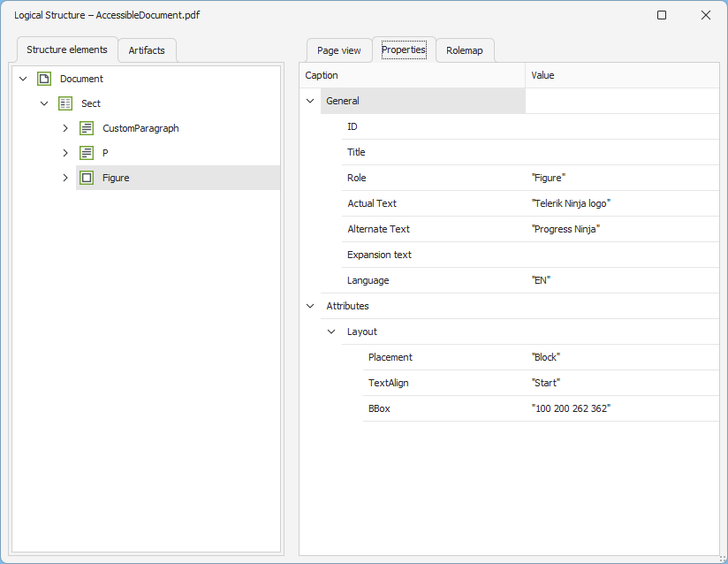Screen dimensions: 728x564
Task: Collapse the General properties group
Action: [310, 101]
